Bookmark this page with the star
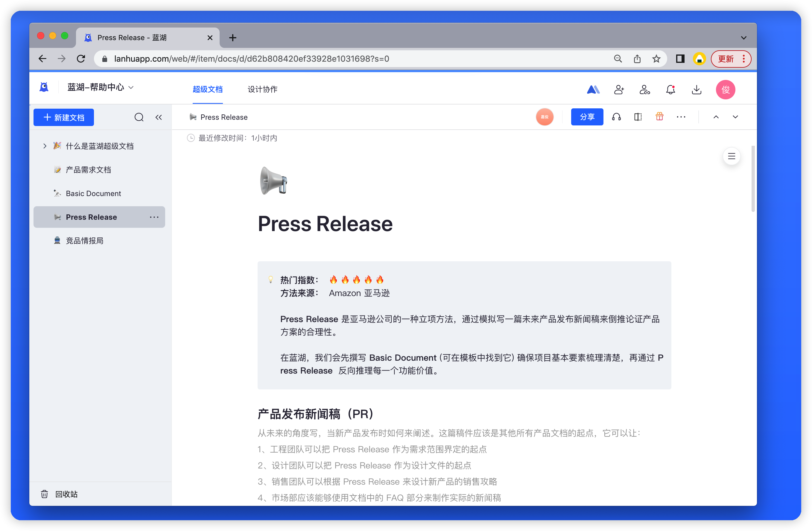 pos(656,59)
